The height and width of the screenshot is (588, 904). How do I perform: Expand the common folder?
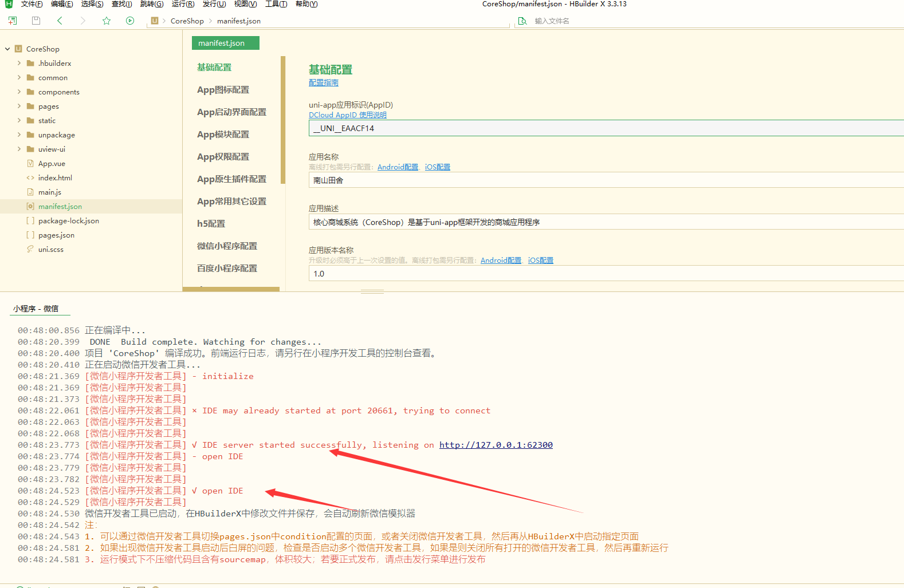[19, 78]
